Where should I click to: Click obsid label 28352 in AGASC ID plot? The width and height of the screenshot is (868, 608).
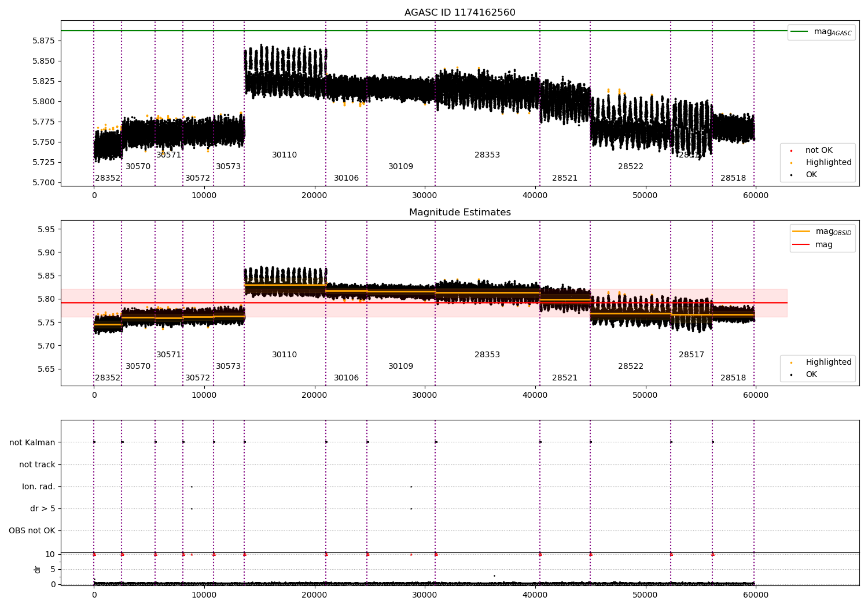108,178
